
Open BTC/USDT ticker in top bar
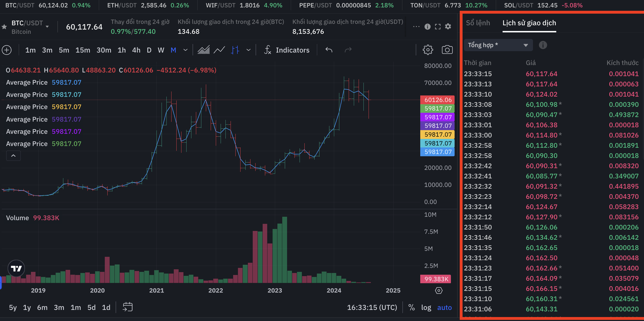pyautogui.click(x=48, y=5)
